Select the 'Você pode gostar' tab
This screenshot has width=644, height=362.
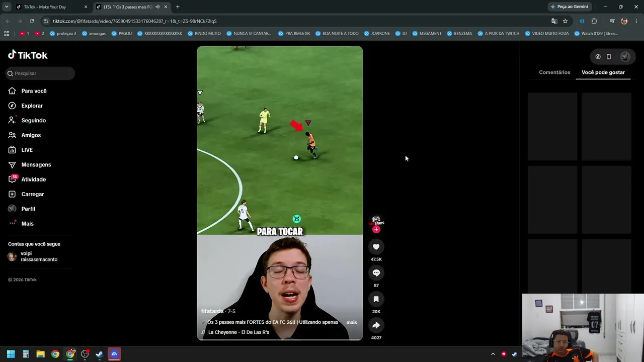[603, 72]
